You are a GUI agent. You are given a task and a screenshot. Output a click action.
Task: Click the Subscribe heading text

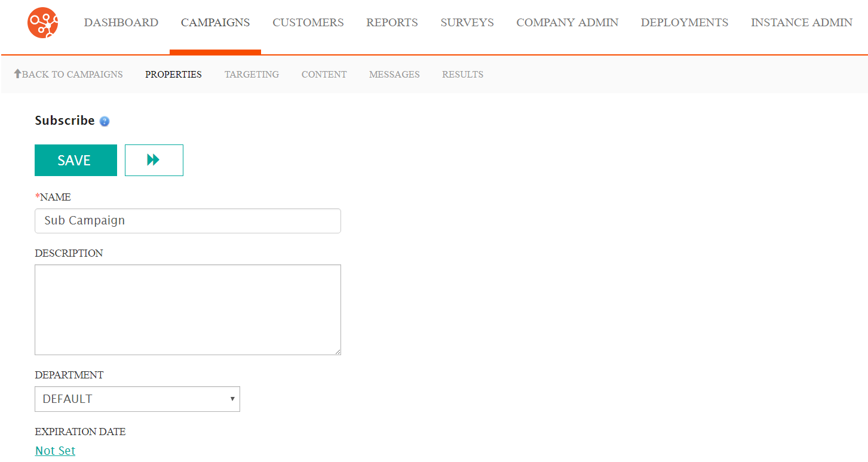coord(65,121)
